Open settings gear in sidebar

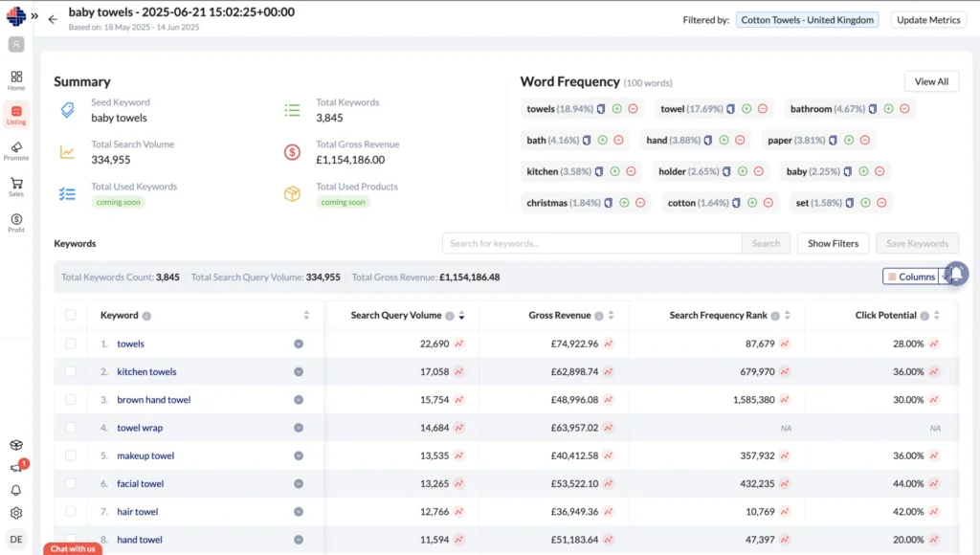16,513
